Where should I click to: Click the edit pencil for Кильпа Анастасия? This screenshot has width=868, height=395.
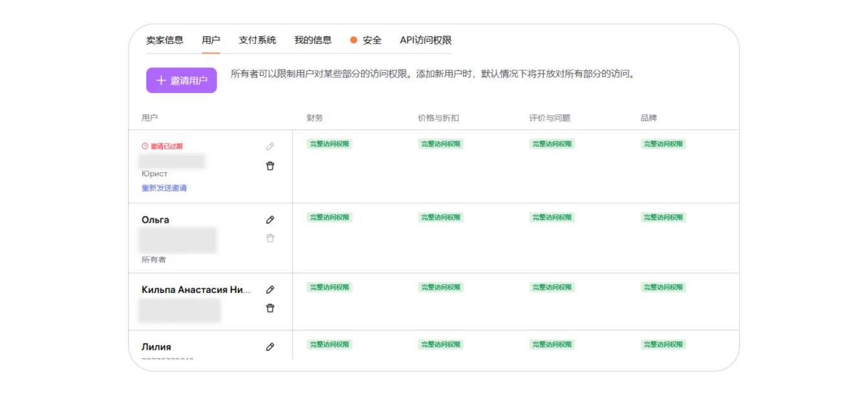click(x=270, y=290)
